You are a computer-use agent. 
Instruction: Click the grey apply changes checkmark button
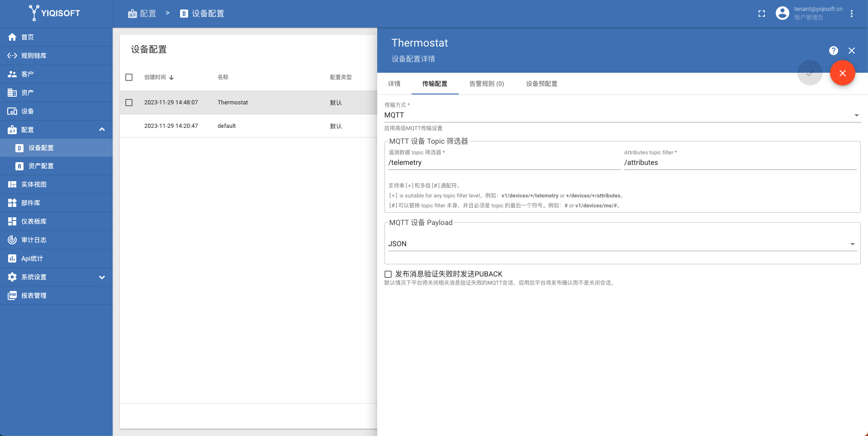pyautogui.click(x=810, y=73)
